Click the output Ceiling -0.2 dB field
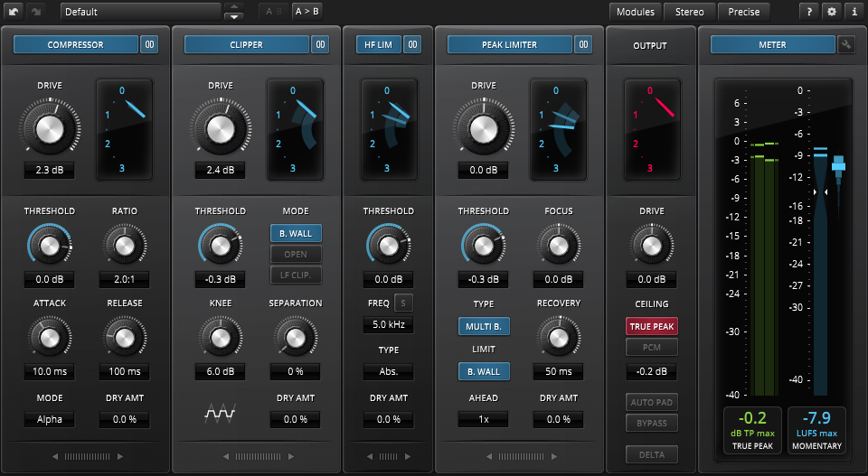Viewport: 868px width, 476px height. (x=650, y=371)
